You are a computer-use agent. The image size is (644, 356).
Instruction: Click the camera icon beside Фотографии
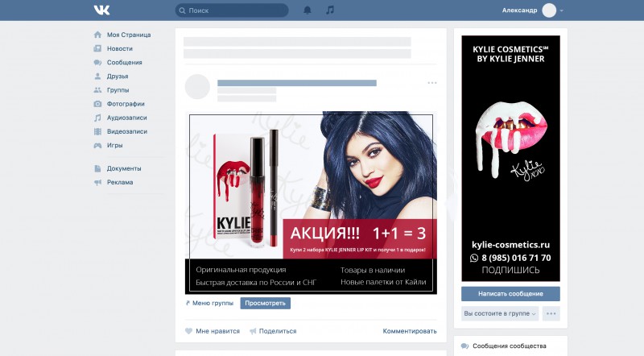click(97, 104)
